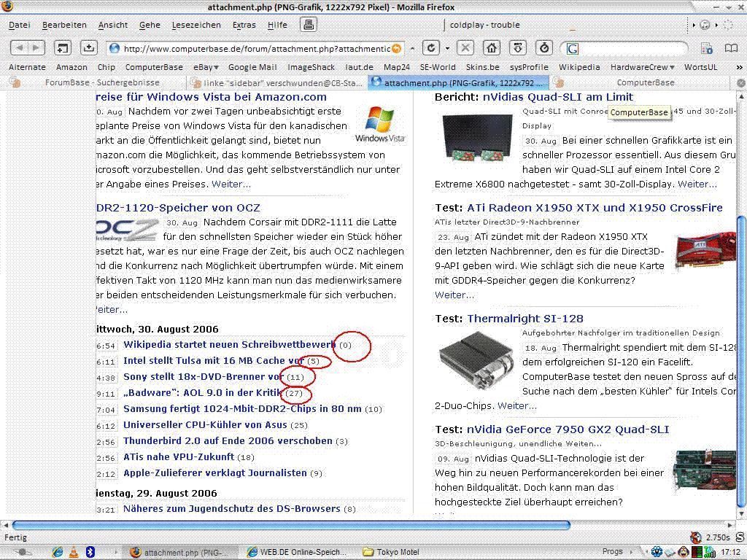747x560 pixels.
Task: Click the S icon in status bar
Action: pyautogui.click(x=740, y=537)
